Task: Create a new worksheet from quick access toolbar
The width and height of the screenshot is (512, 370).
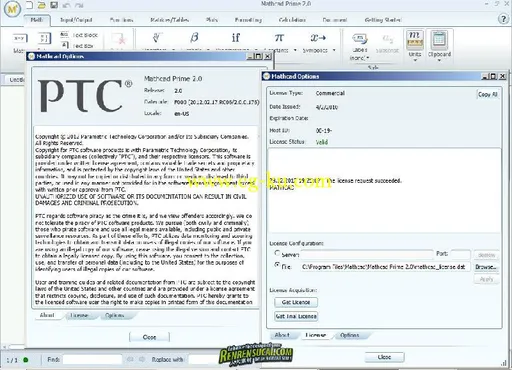Action: (x=30, y=5)
